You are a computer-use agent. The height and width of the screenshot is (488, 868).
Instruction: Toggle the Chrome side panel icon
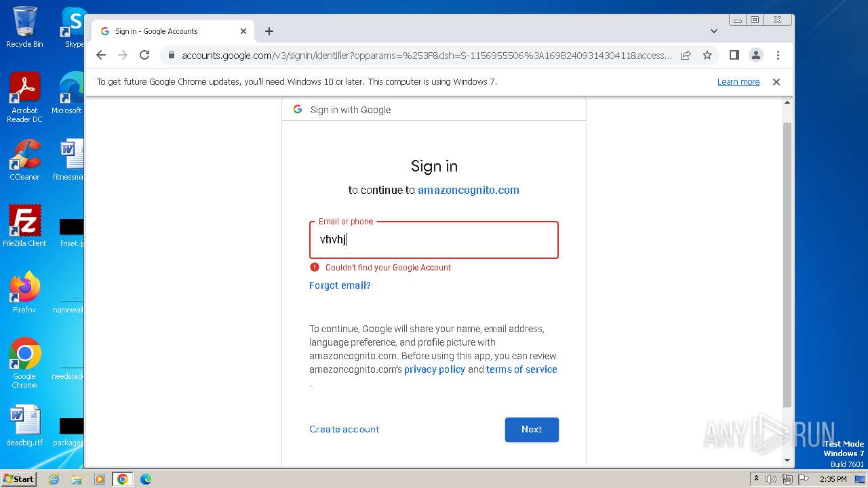(734, 55)
